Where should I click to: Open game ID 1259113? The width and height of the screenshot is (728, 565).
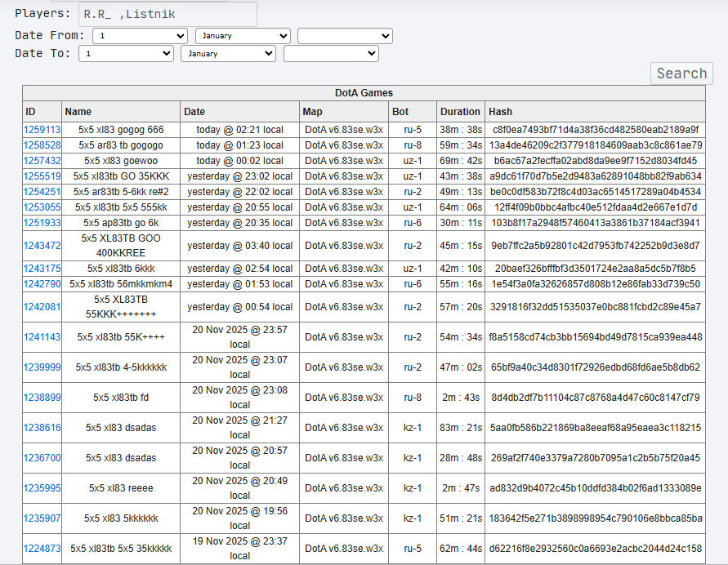tap(42, 130)
